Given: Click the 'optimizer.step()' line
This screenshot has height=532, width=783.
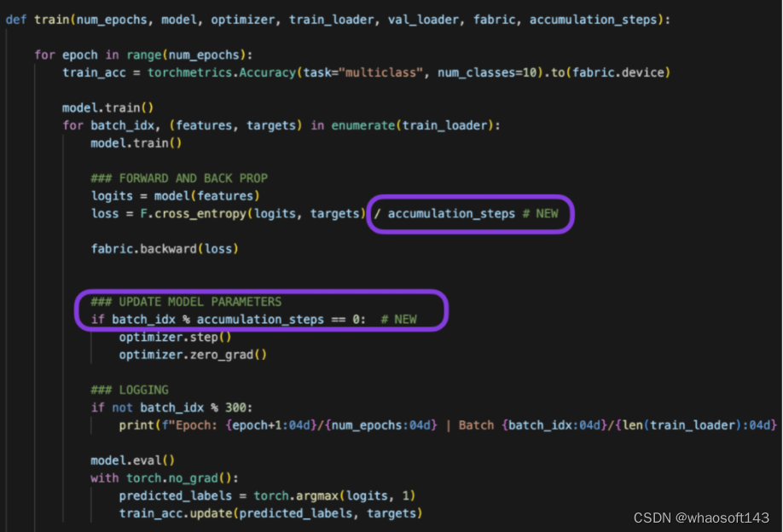Looking at the screenshot, I should (175, 338).
